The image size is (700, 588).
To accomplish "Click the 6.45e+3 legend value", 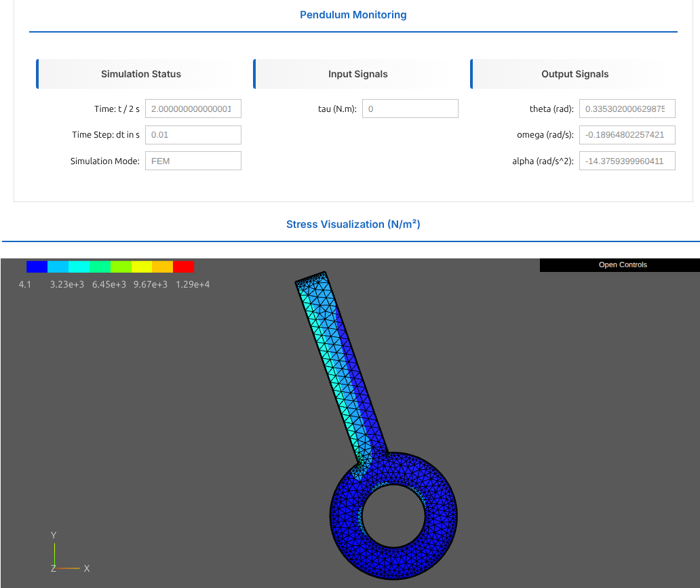I will (x=109, y=284).
